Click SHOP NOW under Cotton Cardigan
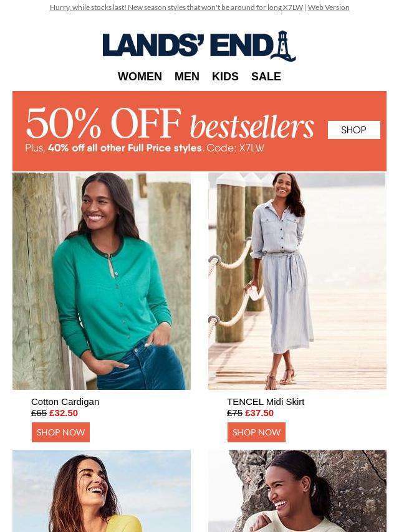The image size is (399, 532). tap(60, 432)
